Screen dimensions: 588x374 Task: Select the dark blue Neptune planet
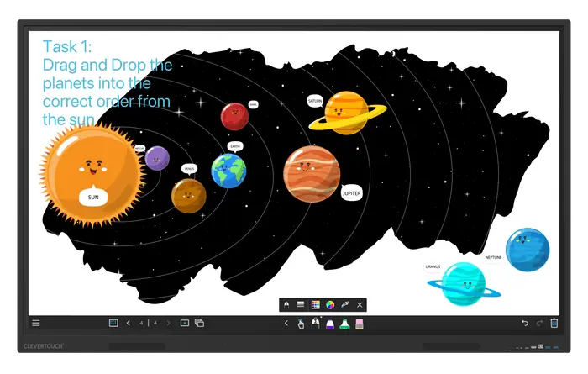pyautogui.click(x=528, y=250)
